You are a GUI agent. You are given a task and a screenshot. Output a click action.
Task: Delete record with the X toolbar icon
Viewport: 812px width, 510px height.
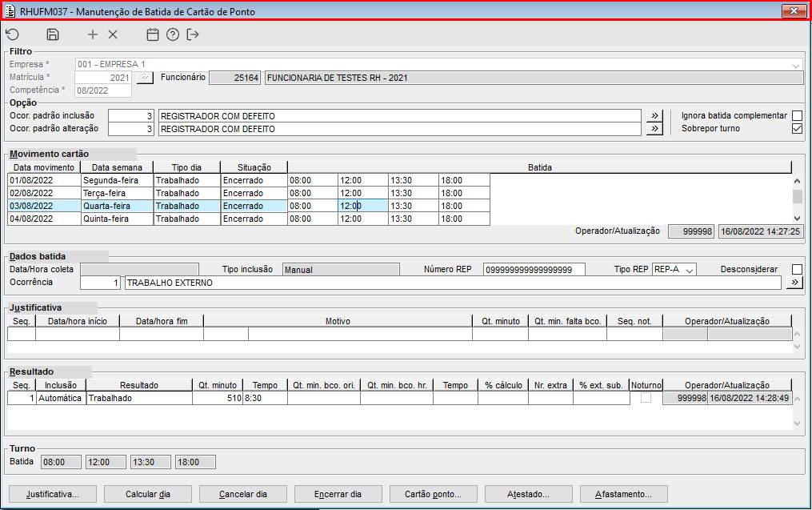pos(113,34)
